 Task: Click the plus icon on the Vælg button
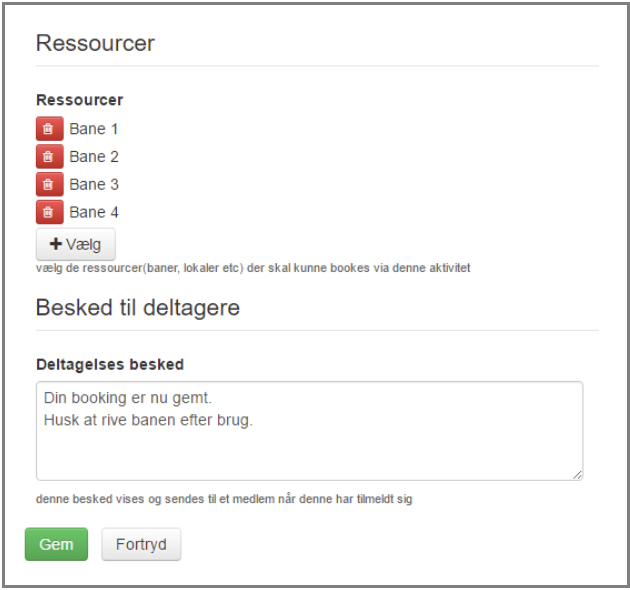(x=55, y=244)
